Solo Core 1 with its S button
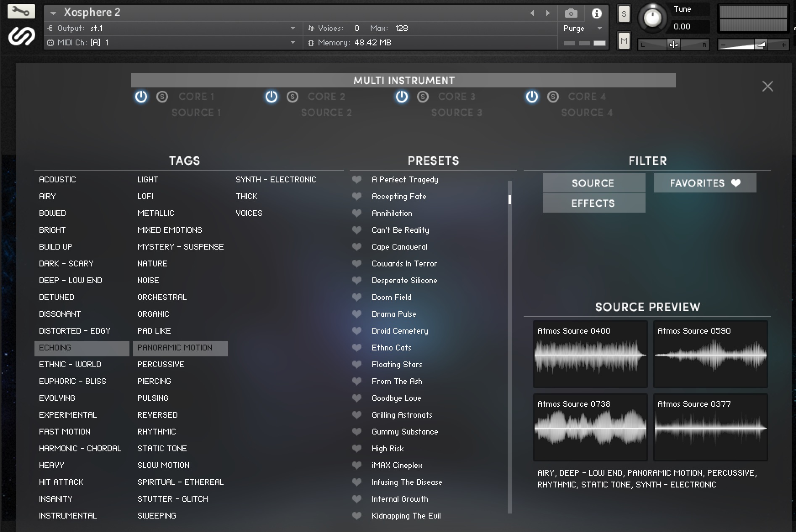The image size is (796, 532). [162, 97]
